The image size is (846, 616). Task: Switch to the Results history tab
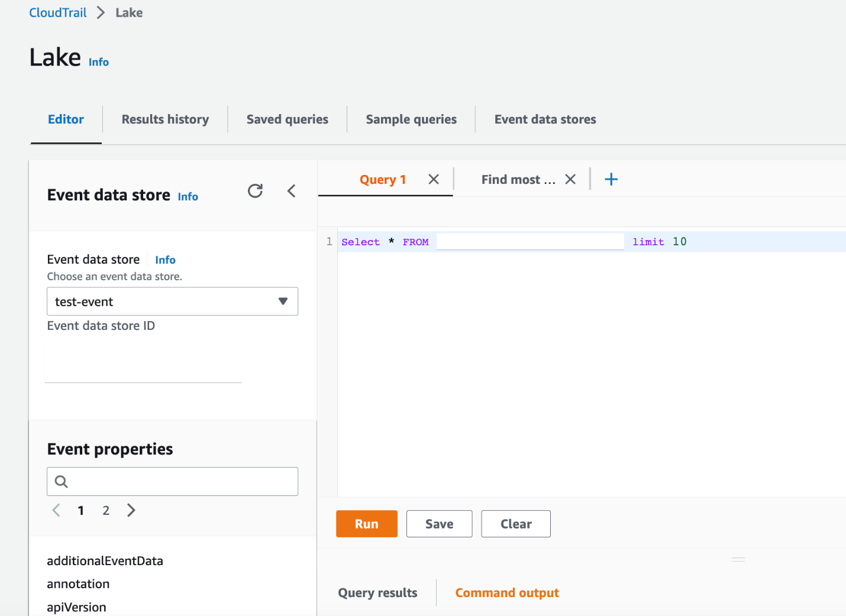click(165, 119)
